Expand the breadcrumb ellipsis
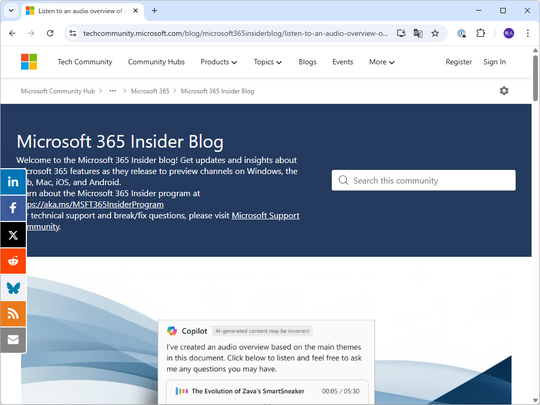Image resolution: width=540 pixels, height=405 pixels. tap(113, 91)
